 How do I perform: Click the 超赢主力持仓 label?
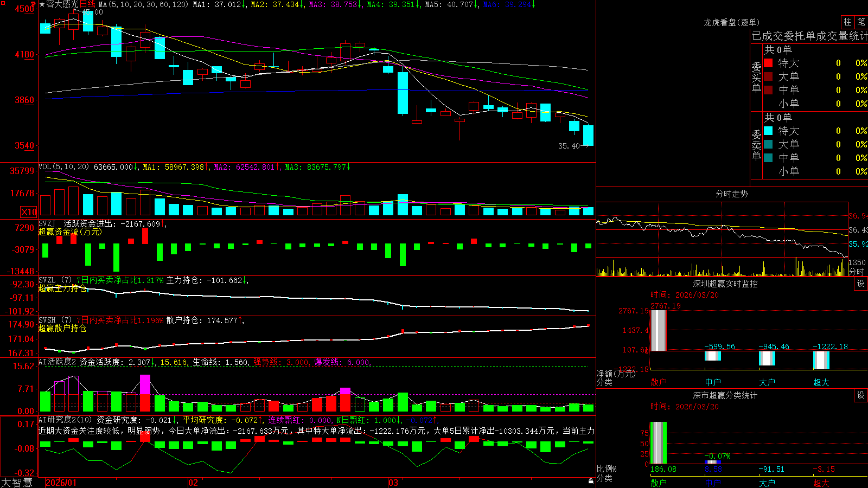point(62,288)
